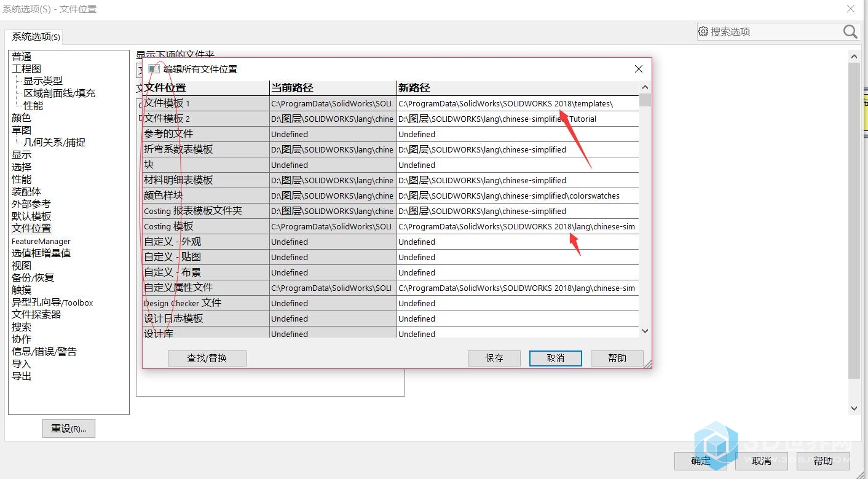Edit the new path for 文件模板 2

coord(518,119)
